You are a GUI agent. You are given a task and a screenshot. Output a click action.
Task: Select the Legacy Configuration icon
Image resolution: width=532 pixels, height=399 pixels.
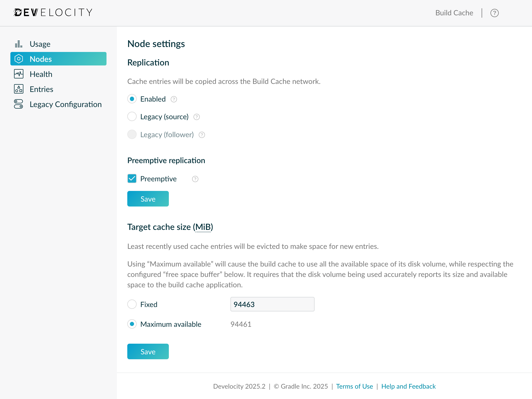[x=18, y=104]
